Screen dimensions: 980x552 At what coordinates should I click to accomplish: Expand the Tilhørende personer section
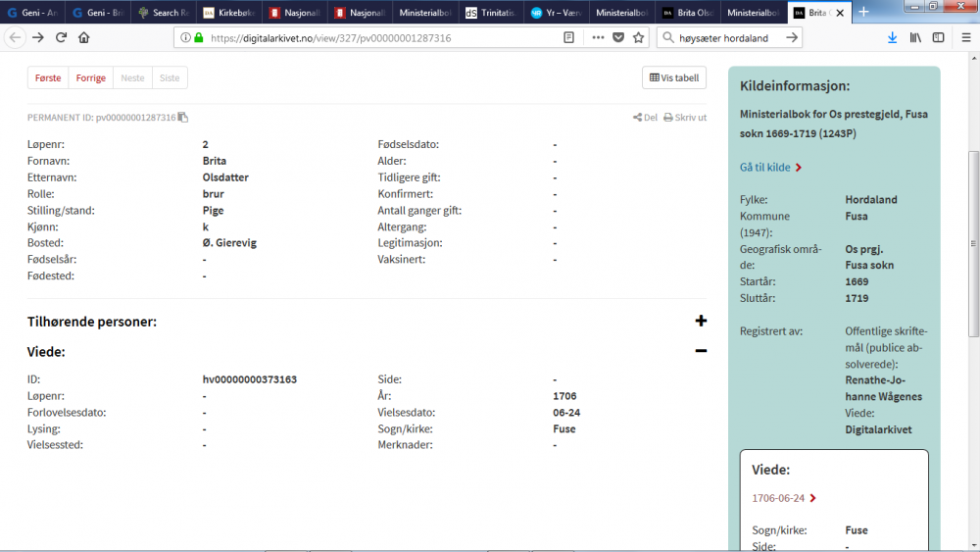pos(701,321)
